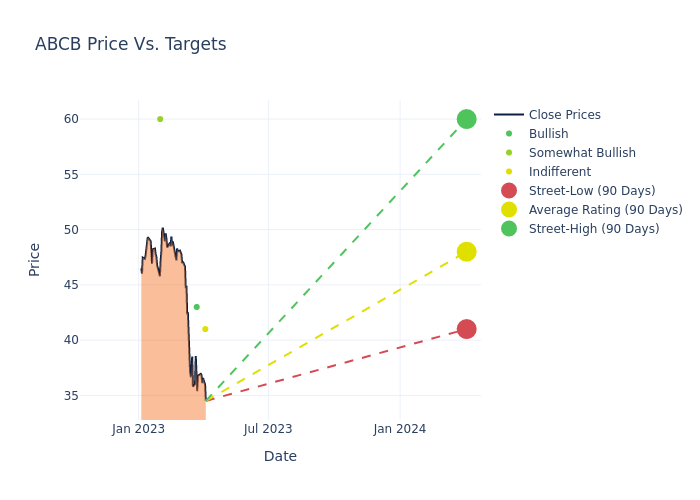The image size is (700, 500).
Task: Click the Jan 2024 x-axis tick label
Action: 399,429
